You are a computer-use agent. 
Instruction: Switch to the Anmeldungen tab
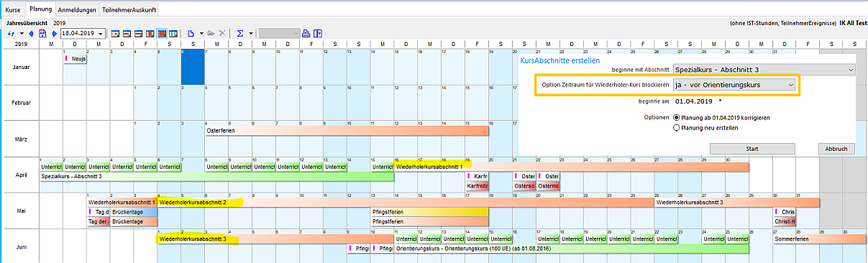(x=78, y=11)
